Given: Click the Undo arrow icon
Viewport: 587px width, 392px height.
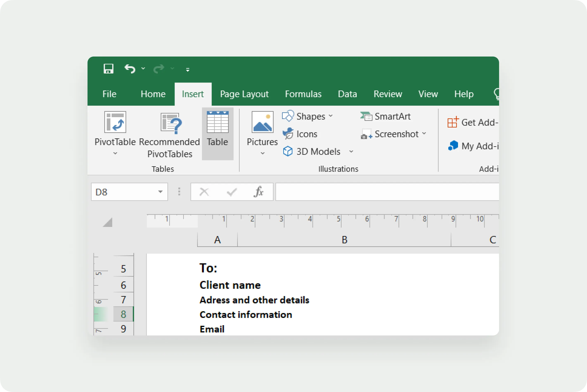Looking at the screenshot, I should (x=130, y=68).
